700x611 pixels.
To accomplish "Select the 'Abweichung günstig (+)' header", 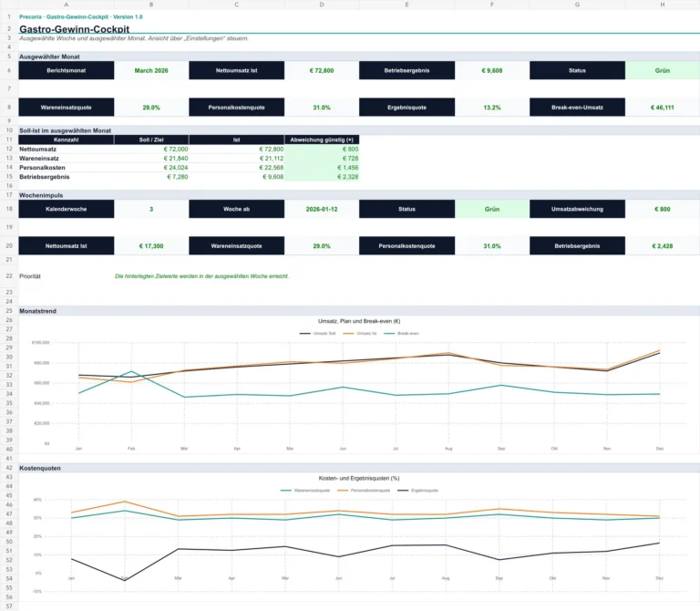I will pos(322,140).
